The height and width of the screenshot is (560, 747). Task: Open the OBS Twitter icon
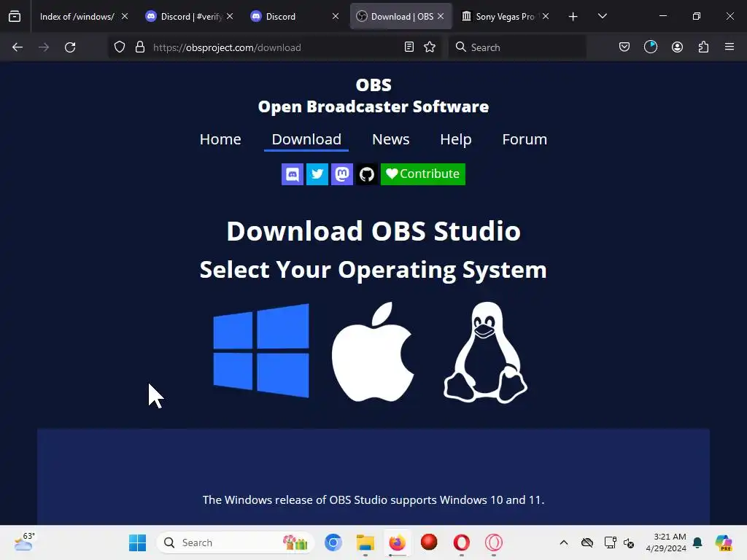coord(317,174)
